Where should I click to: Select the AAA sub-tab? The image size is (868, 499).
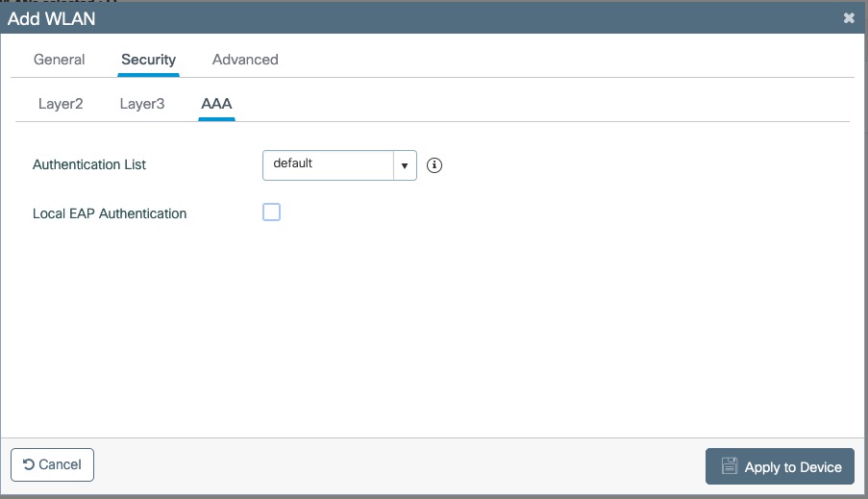[x=216, y=104]
